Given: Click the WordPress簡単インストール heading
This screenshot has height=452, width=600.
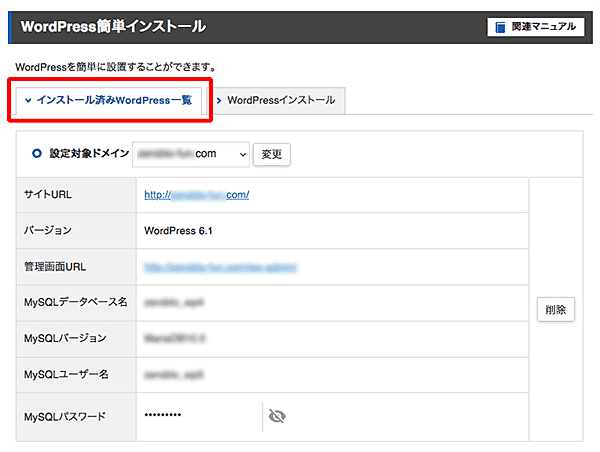Looking at the screenshot, I should point(113,27).
